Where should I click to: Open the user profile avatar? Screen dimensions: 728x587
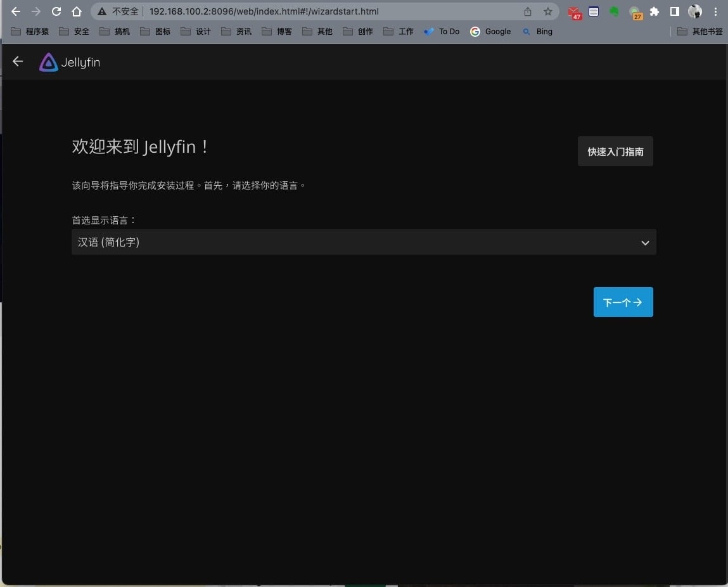695,11
